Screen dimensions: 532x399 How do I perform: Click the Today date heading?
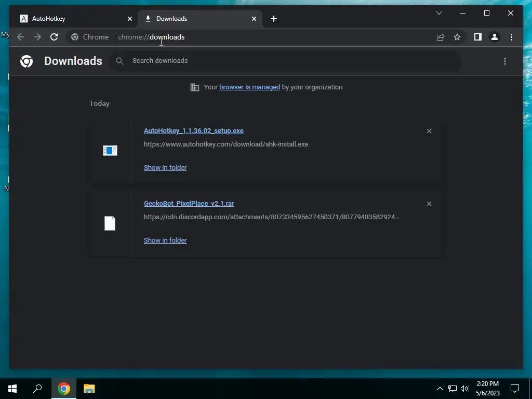99,103
